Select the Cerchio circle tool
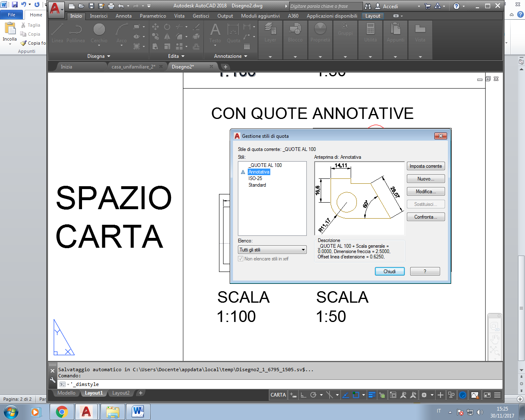525x420 pixels. coord(99,33)
